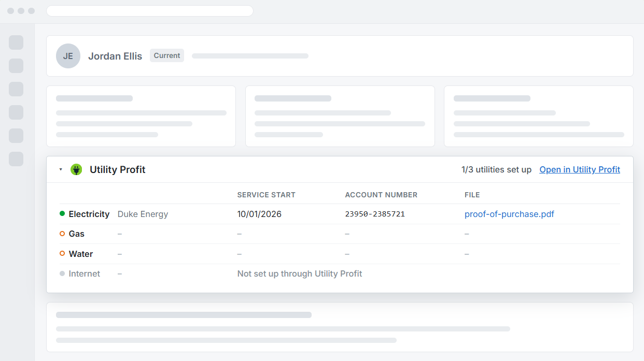644x361 pixels.
Task: Click the ACCOUNT NUMBER column header
Action: click(381, 195)
